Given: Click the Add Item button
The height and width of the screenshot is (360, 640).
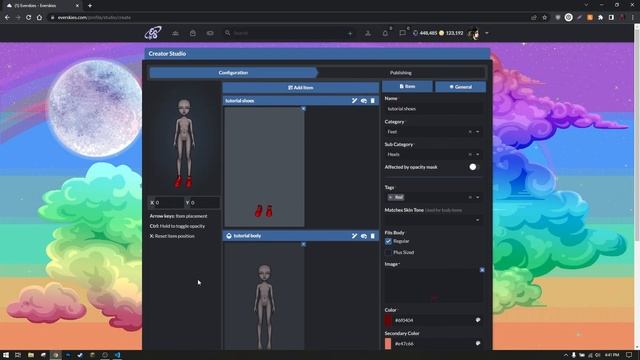Looking at the screenshot, I should pos(301,87).
